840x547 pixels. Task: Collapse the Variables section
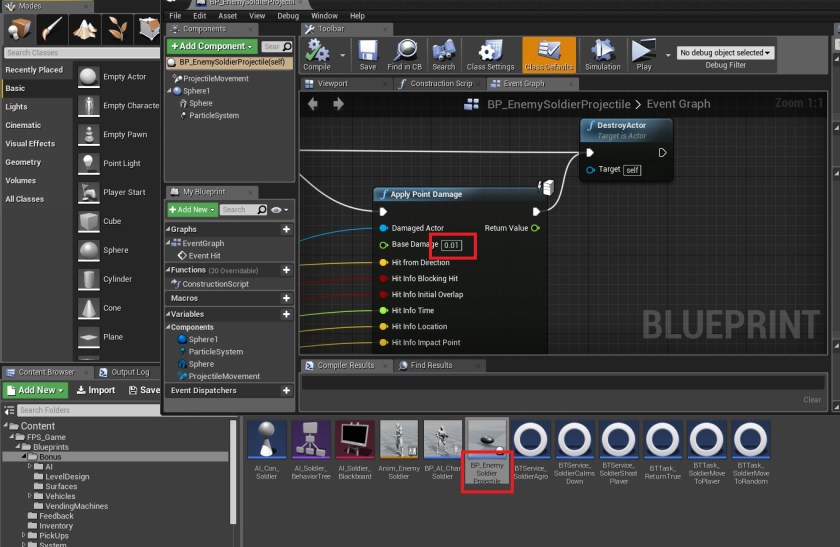tap(171, 314)
